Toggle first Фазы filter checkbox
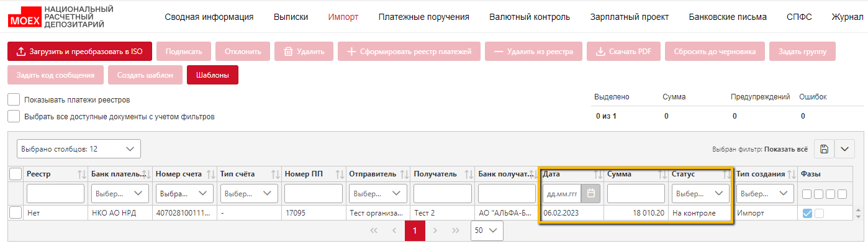868x246 pixels. pos(807,194)
